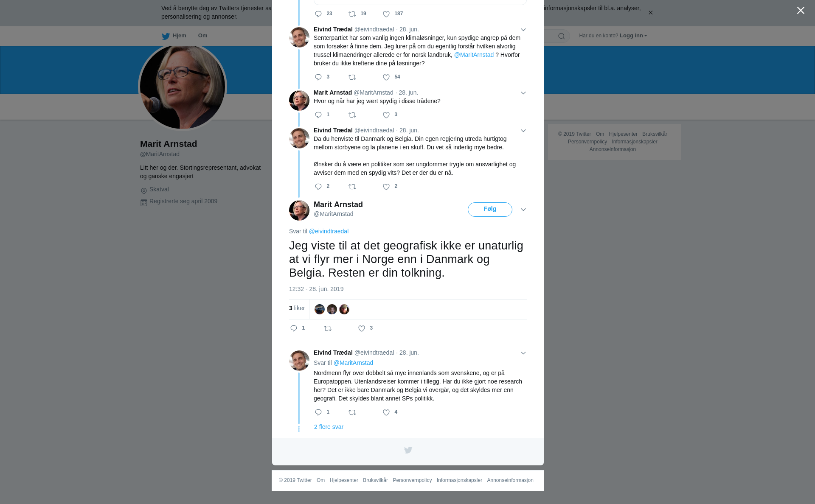Retweet Marit Arnstad's 'Hvor og når' tweet

352,115
